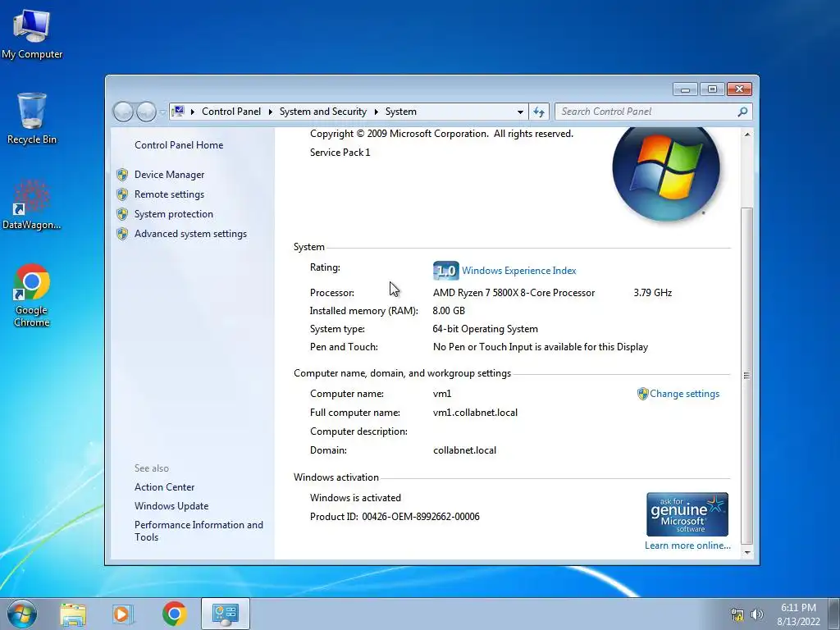Open Windows Update link
840x630 pixels.
coord(171,506)
